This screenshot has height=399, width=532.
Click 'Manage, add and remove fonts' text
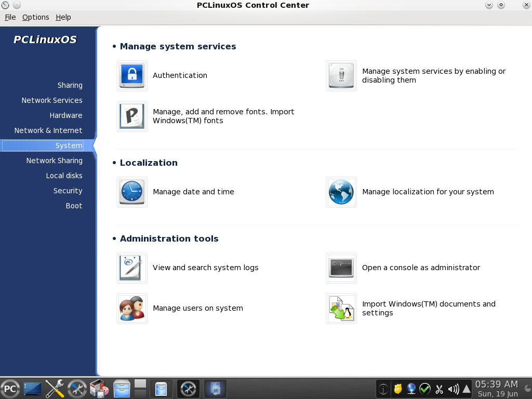click(223, 116)
